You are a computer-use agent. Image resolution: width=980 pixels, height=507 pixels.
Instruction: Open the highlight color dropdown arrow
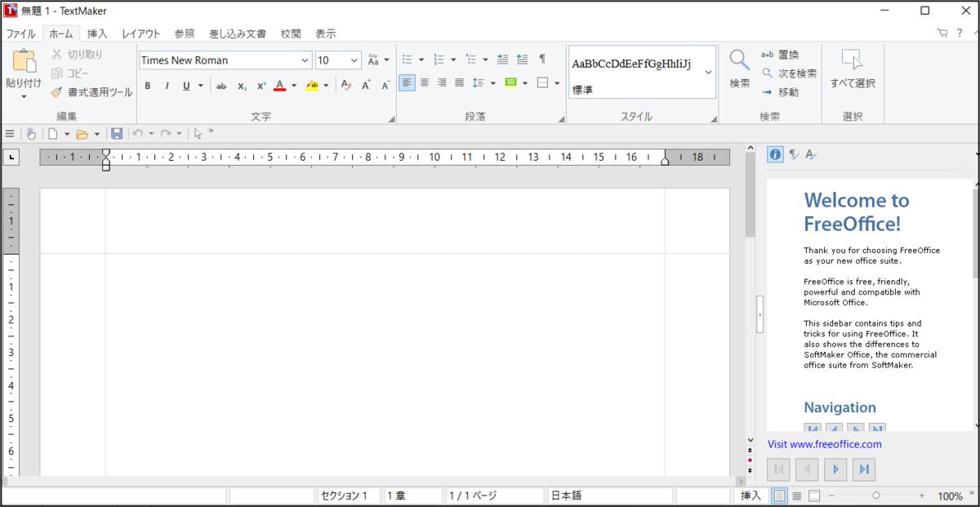[x=325, y=85]
